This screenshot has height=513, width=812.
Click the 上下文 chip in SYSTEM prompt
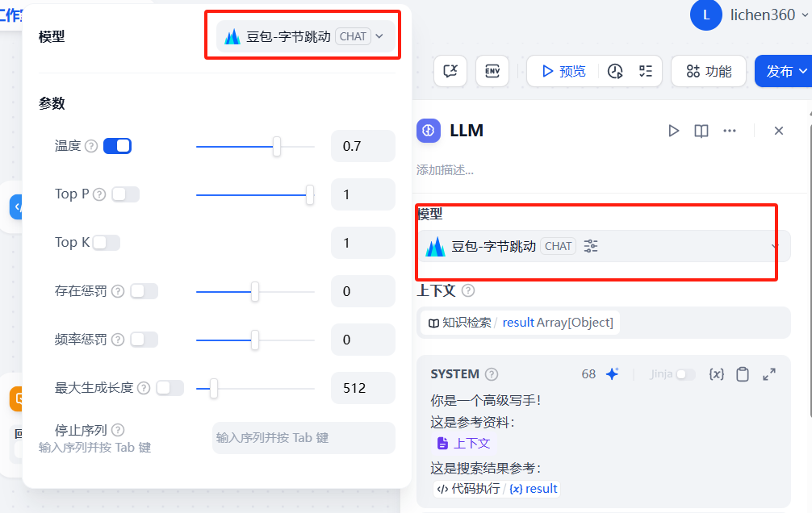click(x=464, y=443)
